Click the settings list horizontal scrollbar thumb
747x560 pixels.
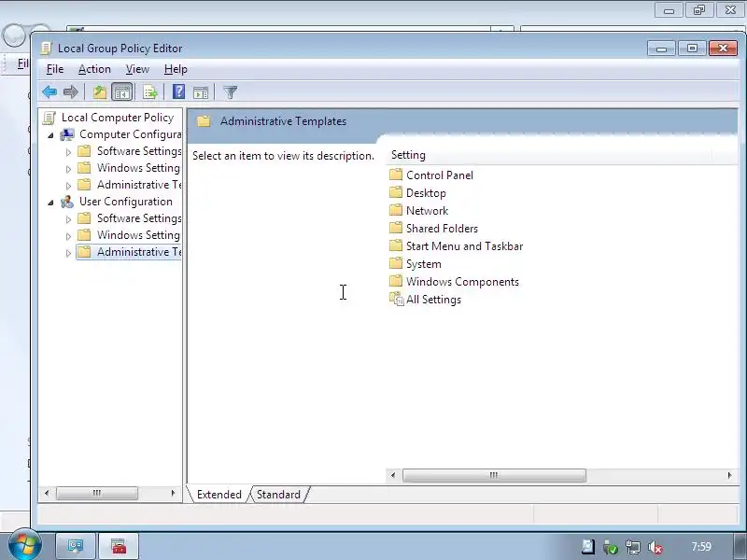point(494,475)
